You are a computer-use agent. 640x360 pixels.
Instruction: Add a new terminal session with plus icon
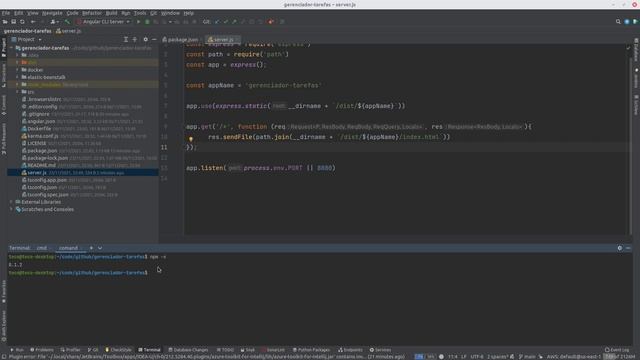point(91,248)
